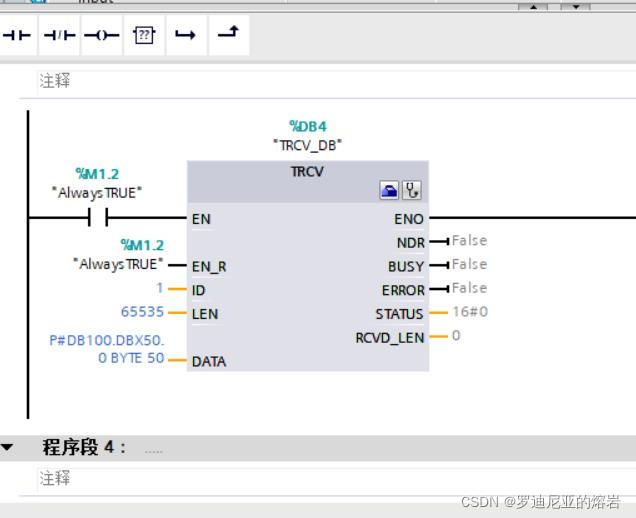The width and height of the screenshot is (636, 518).
Task: Select the "TRCV_DB" instance name
Action: pyautogui.click(x=307, y=145)
